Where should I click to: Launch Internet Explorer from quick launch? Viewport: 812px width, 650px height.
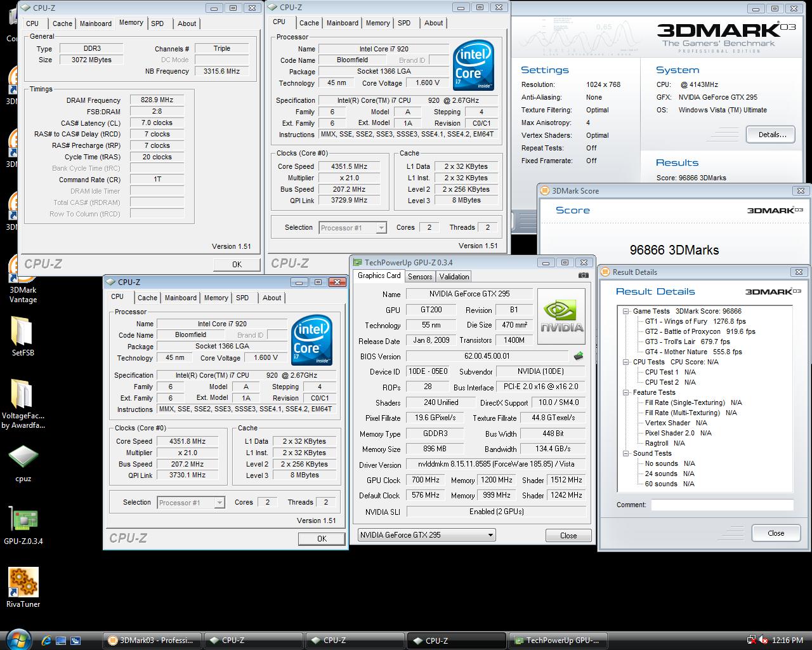click(46, 640)
